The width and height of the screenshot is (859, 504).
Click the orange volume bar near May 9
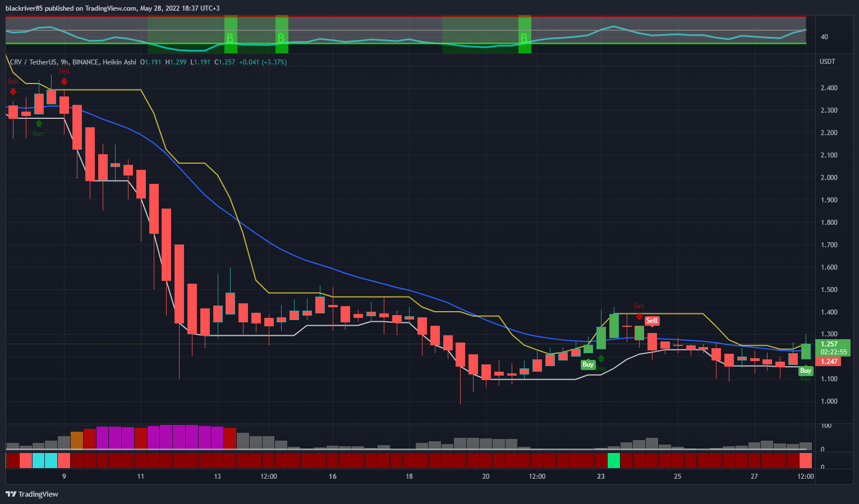click(x=77, y=440)
